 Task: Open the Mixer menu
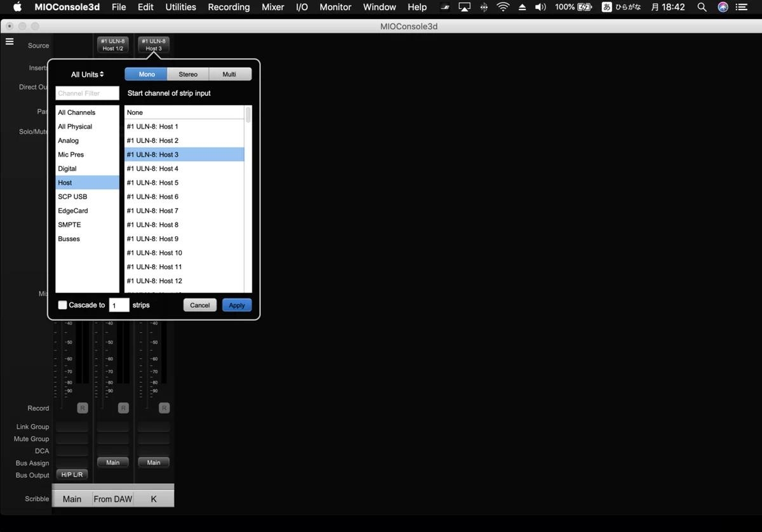(273, 7)
